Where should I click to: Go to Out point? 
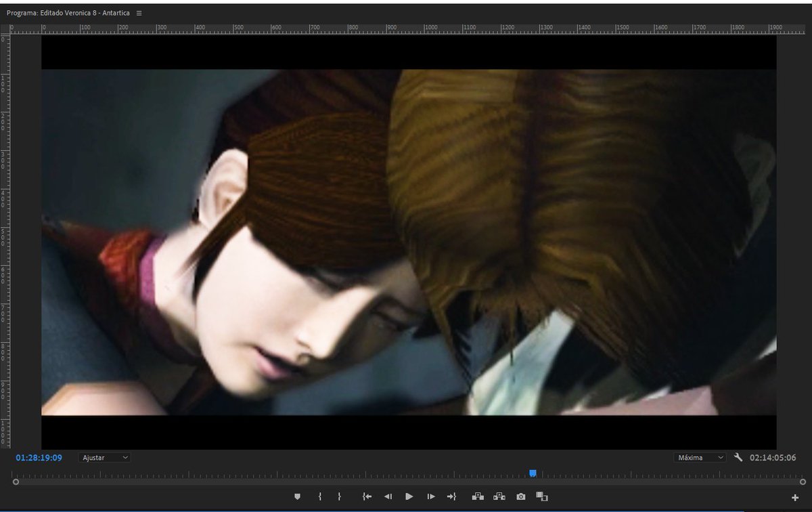click(x=451, y=496)
